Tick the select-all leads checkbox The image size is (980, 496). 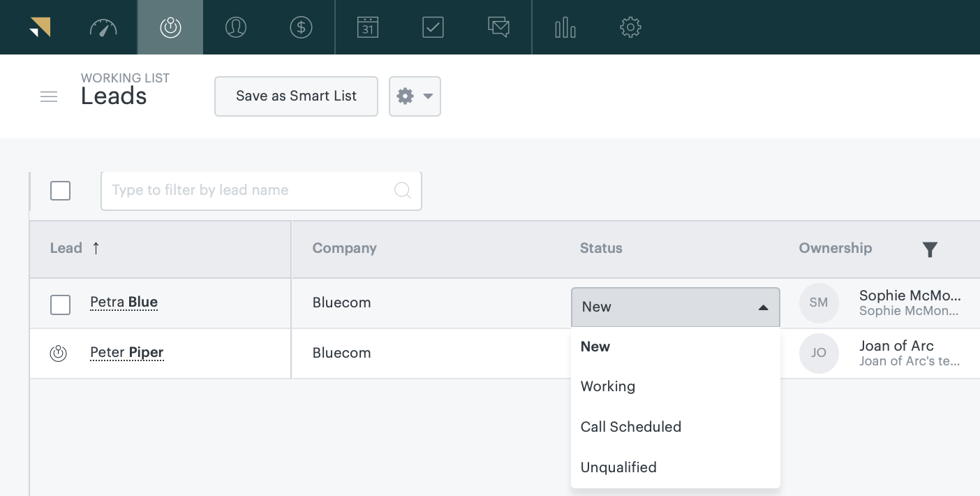61,191
